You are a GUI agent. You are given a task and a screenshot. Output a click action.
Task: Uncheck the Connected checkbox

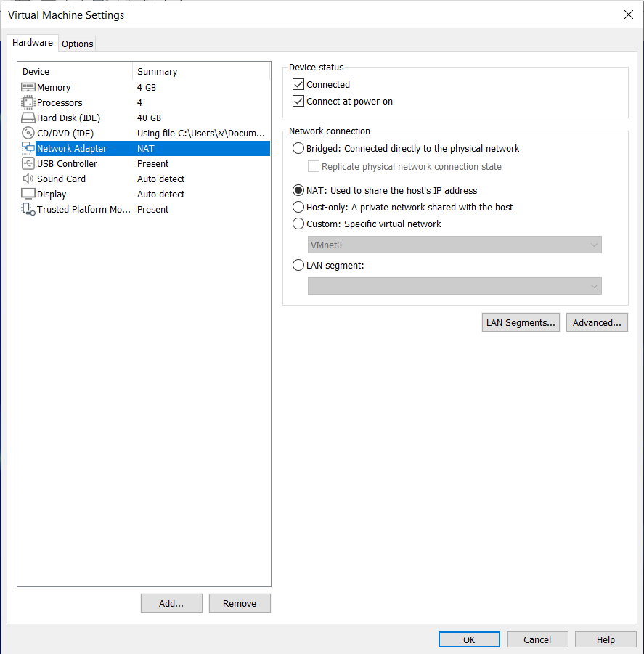click(298, 85)
